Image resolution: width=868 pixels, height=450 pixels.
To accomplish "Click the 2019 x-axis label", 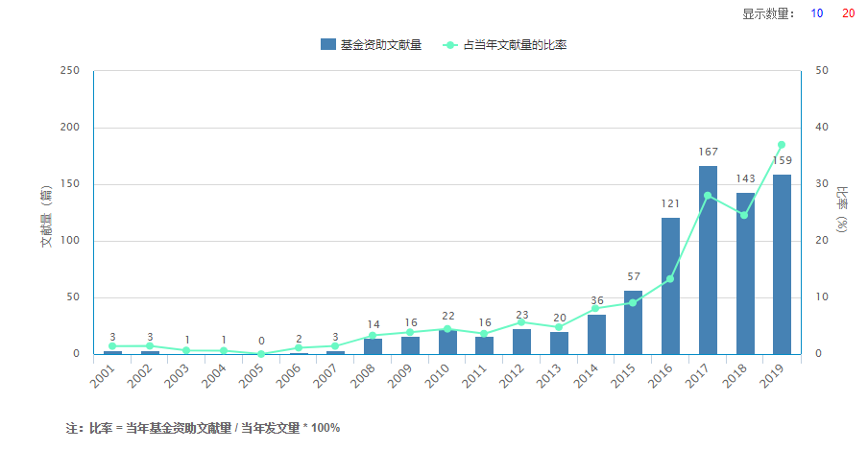I will (773, 376).
